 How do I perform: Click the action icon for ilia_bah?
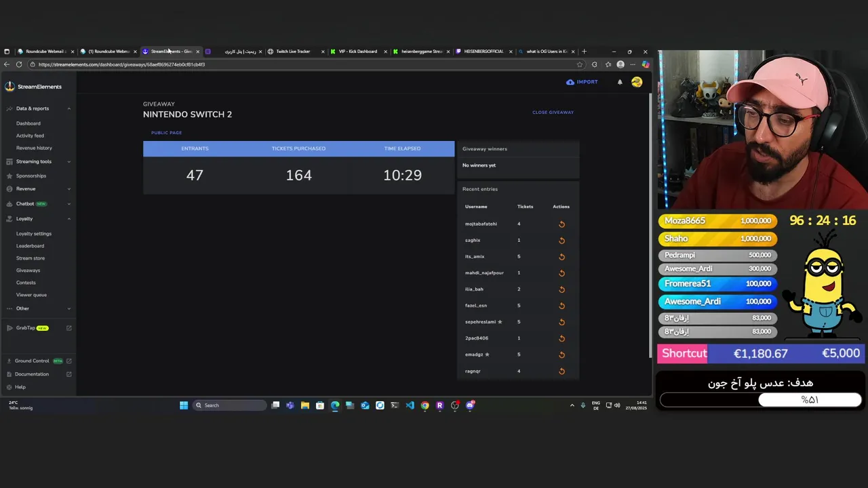561,289
